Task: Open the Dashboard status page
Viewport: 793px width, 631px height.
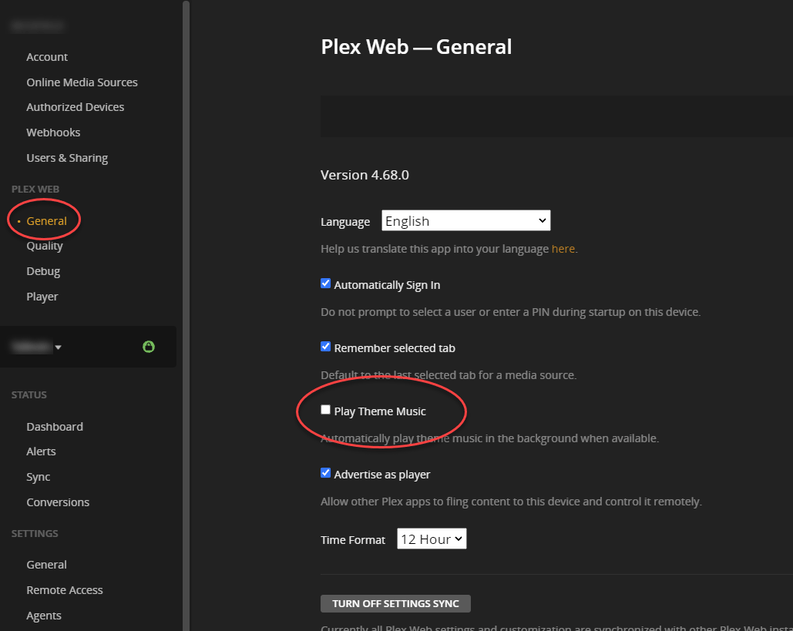Action: 55,427
